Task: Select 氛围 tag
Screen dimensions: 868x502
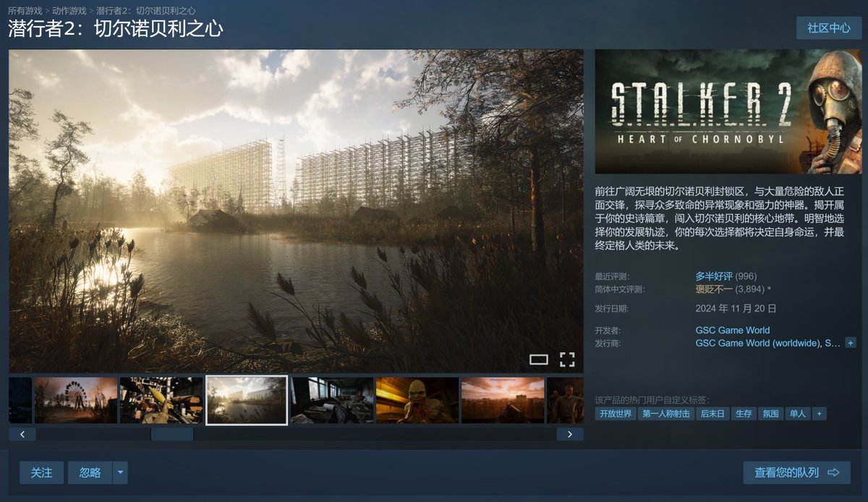Action: click(770, 414)
